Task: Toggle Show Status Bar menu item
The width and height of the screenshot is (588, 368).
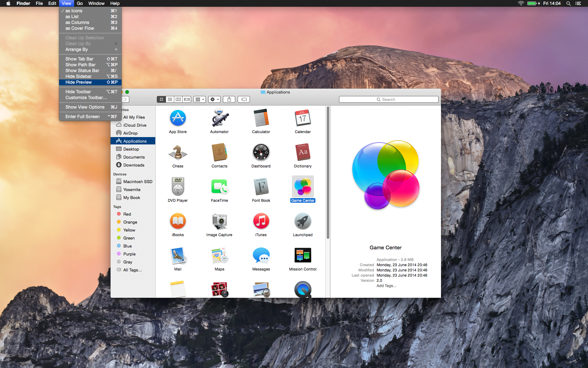Action: pos(82,71)
